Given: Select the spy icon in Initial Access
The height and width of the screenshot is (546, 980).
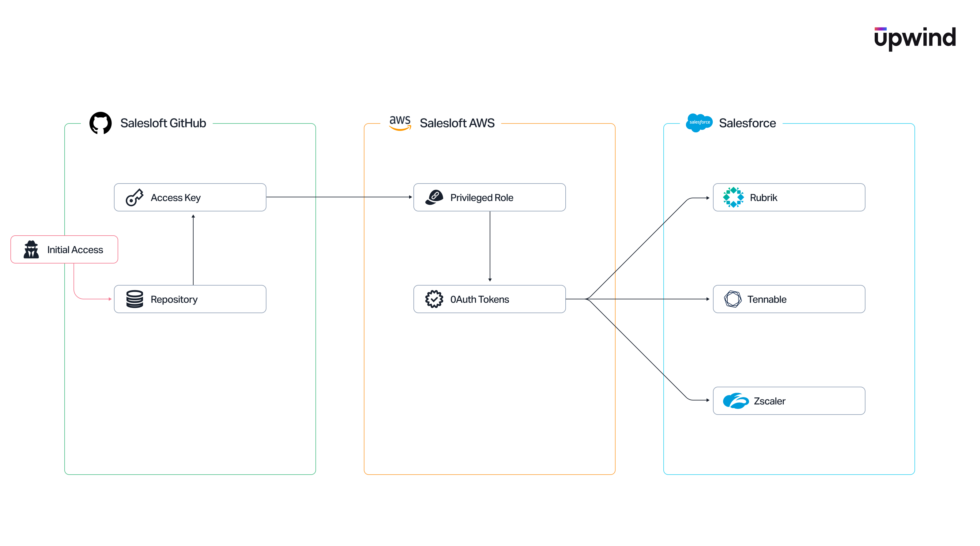Looking at the screenshot, I should (32, 250).
